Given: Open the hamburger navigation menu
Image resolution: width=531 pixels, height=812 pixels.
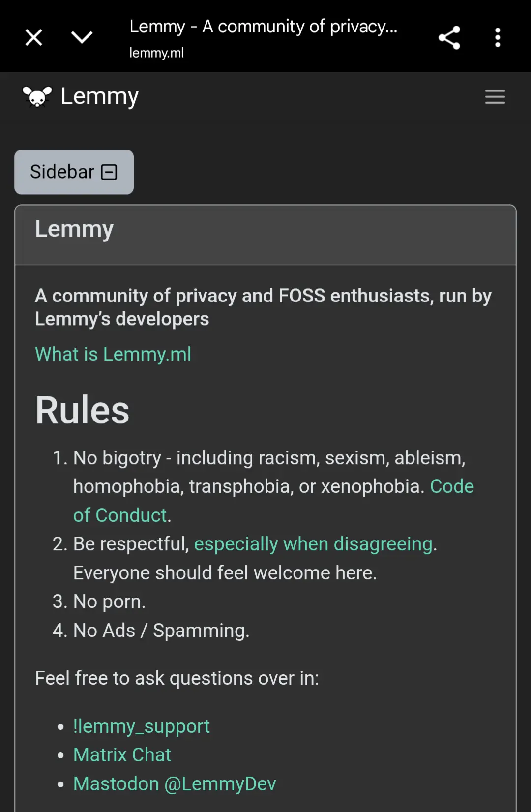Looking at the screenshot, I should [495, 97].
